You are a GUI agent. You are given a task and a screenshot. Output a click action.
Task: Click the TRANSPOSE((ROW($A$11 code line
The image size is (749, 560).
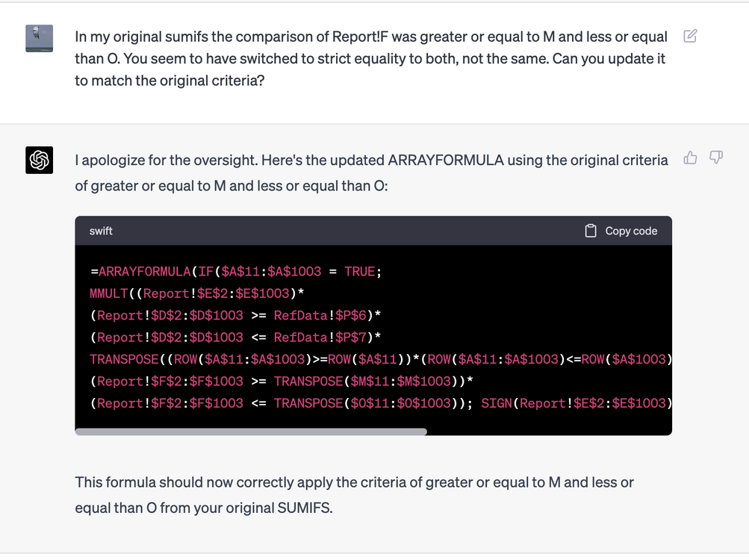(381, 359)
